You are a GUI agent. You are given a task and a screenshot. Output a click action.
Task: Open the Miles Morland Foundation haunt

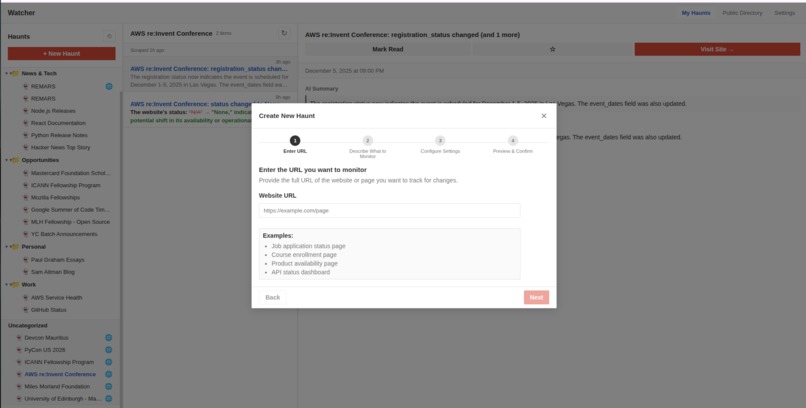coord(57,386)
